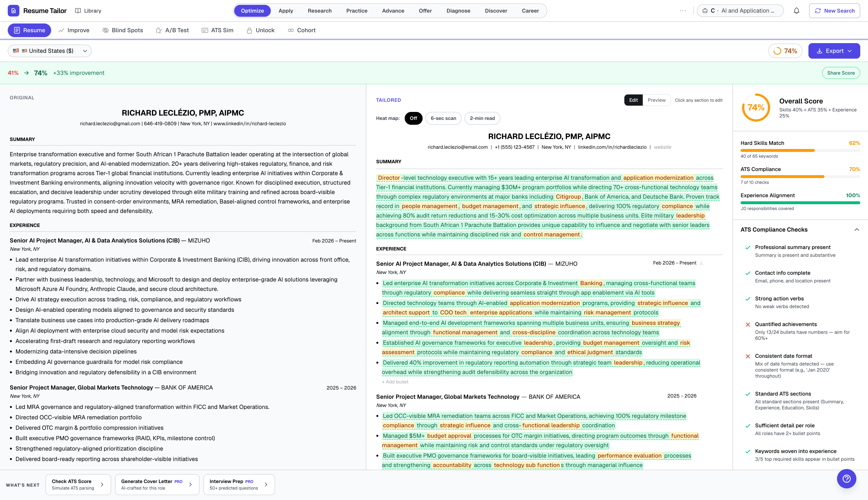
Task: Click + Add bullet under Mizuho role
Action: tap(395, 382)
